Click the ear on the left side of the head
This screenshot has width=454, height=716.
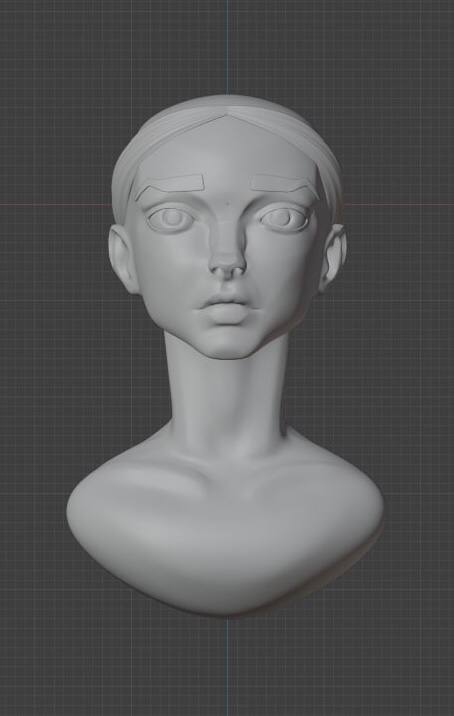(122, 259)
